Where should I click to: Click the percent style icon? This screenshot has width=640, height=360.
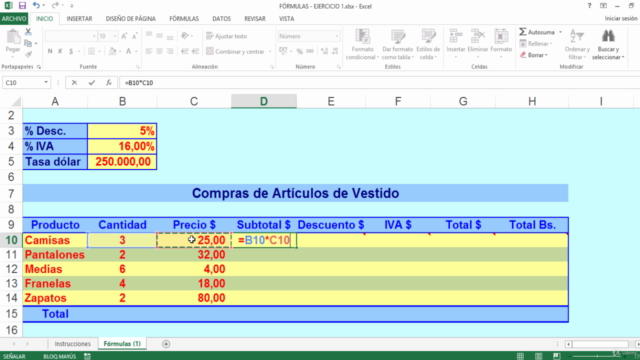[x=300, y=51]
